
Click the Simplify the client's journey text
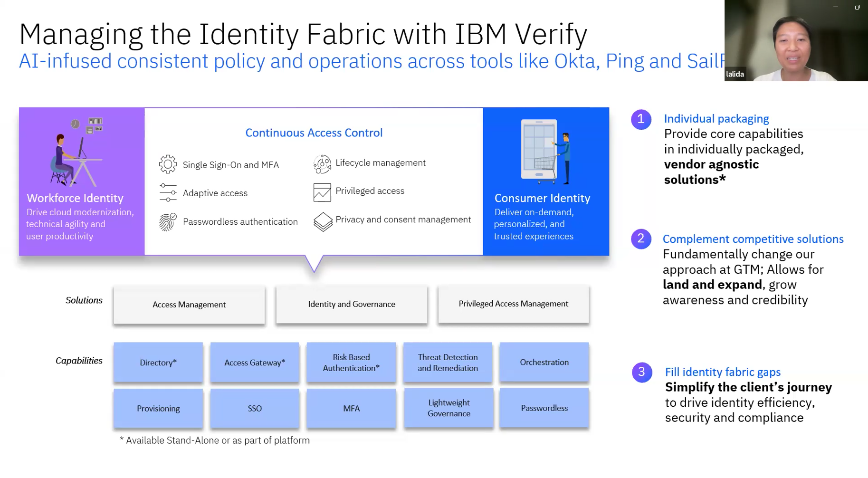tap(748, 387)
